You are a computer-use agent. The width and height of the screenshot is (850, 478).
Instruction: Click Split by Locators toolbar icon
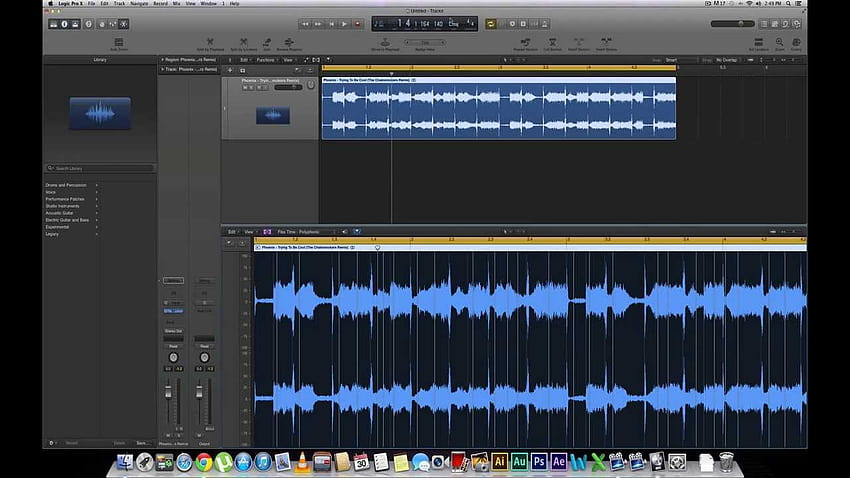(x=243, y=44)
